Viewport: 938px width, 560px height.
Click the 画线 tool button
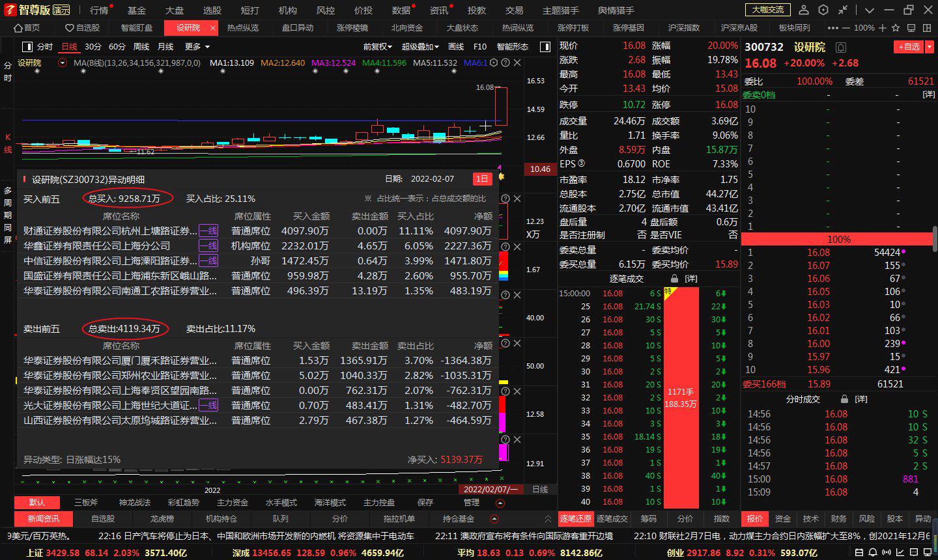pyautogui.click(x=457, y=47)
